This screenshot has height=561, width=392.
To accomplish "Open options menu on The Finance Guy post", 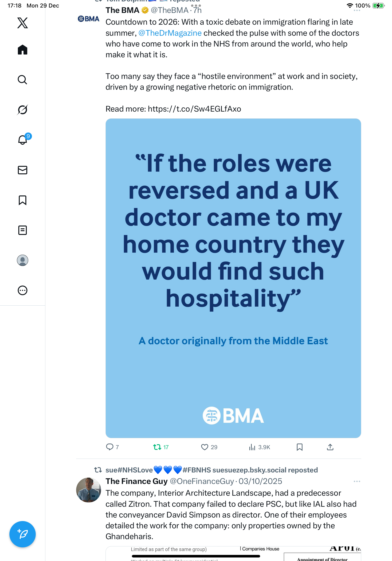I will click(357, 481).
